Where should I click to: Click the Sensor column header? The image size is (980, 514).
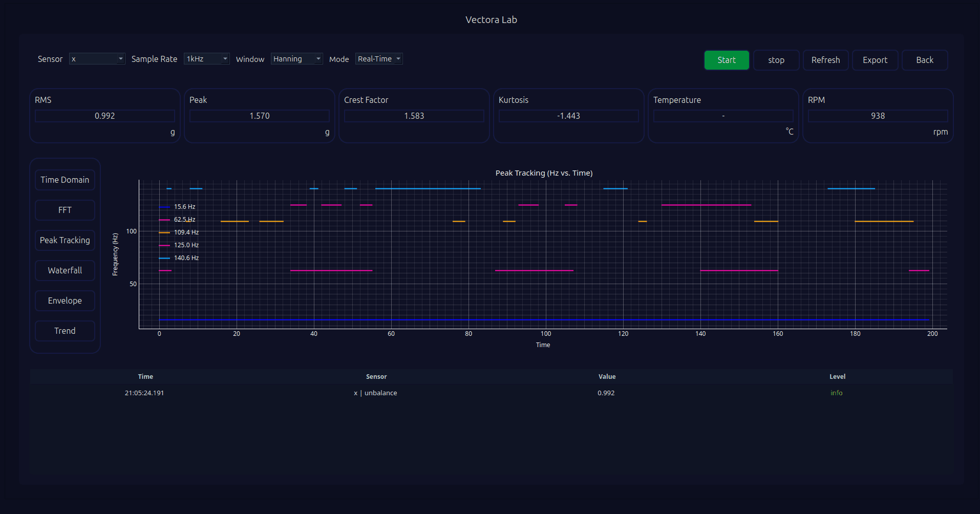(x=376, y=377)
